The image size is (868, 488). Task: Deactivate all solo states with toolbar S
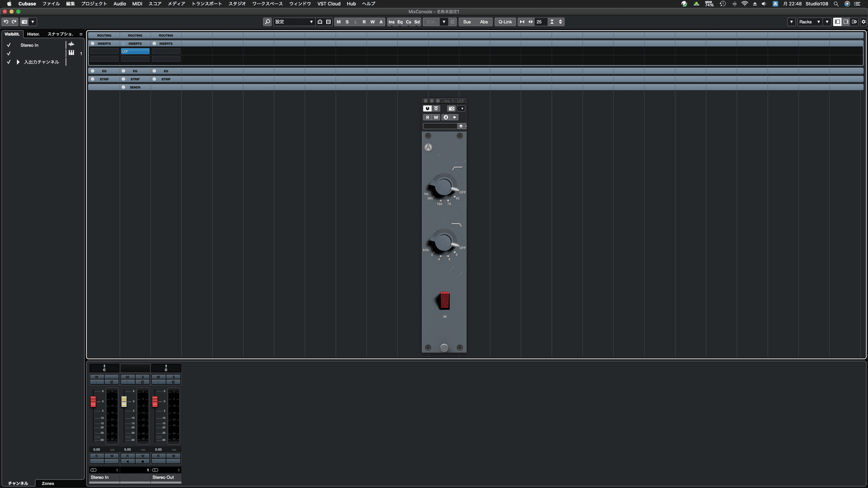(x=347, y=22)
